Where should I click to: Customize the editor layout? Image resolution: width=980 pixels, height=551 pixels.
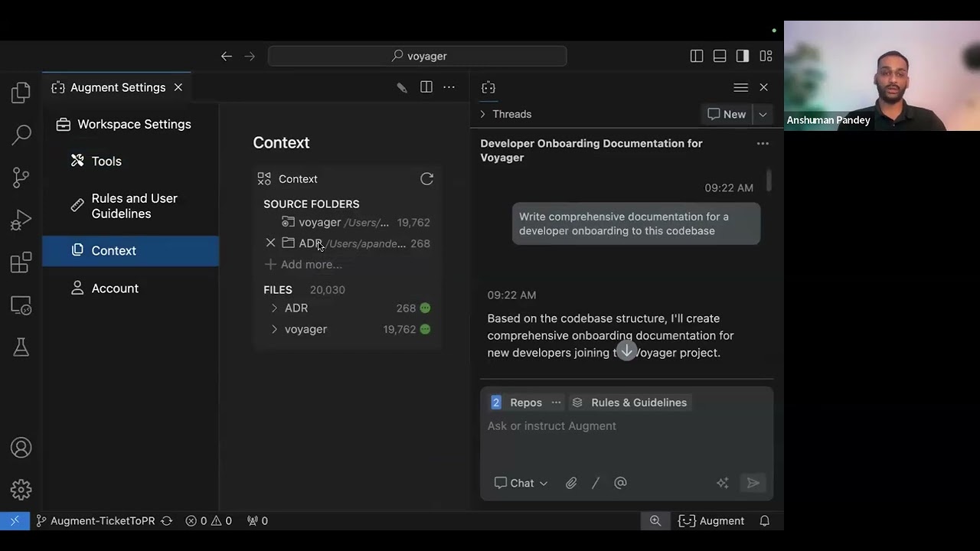click(x=766, y=56)
